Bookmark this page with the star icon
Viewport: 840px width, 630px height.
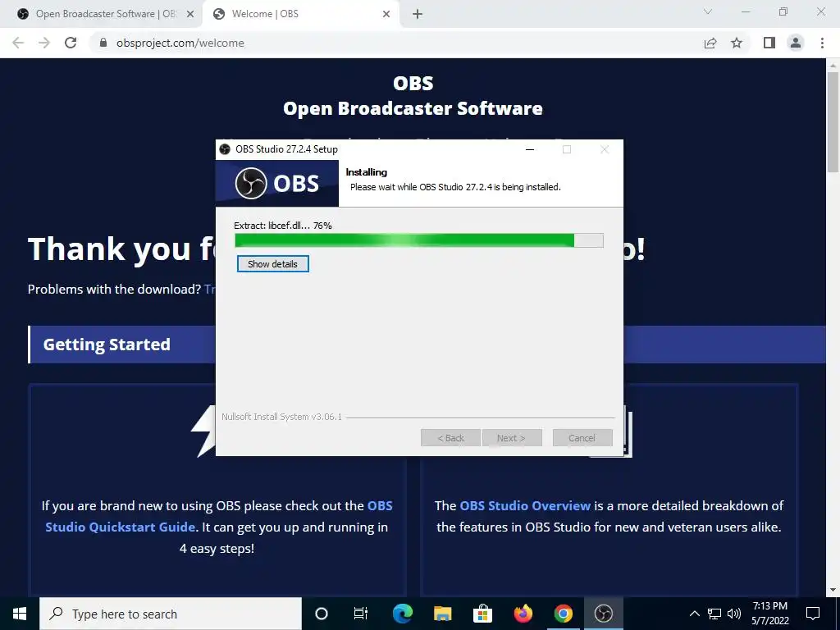click(737, 43)
